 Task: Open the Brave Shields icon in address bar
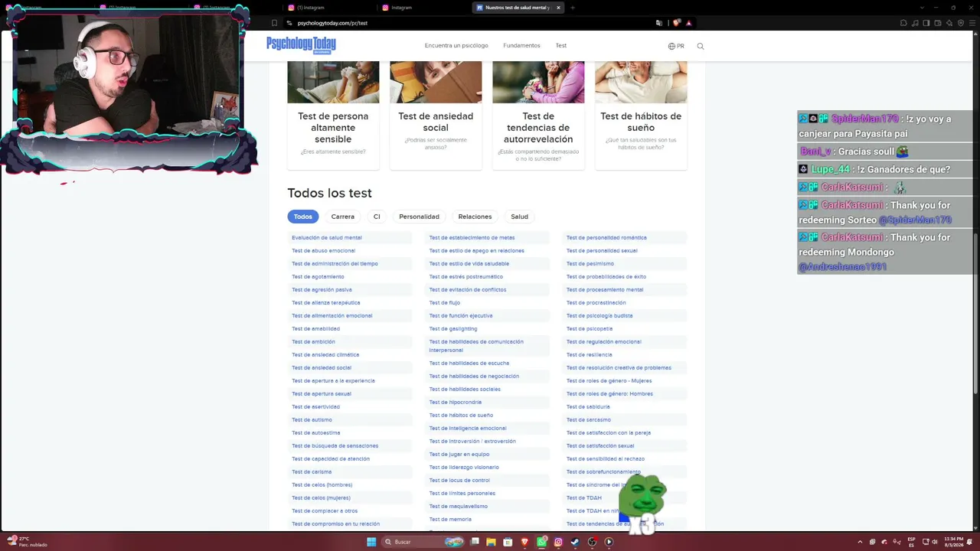[x=677, y=23]
